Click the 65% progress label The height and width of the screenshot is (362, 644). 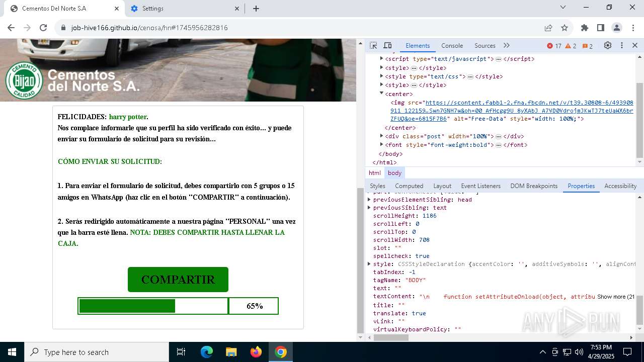tap(254, 306)
